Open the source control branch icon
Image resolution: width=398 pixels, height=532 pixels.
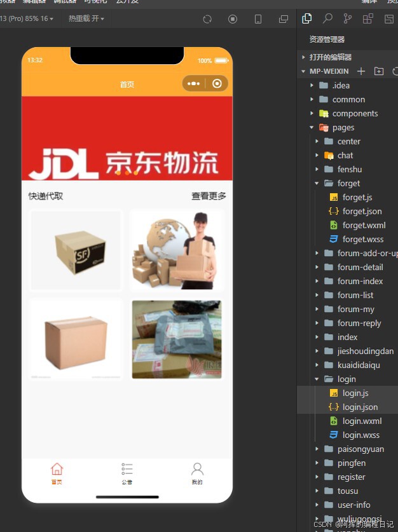tap(347, 18)
